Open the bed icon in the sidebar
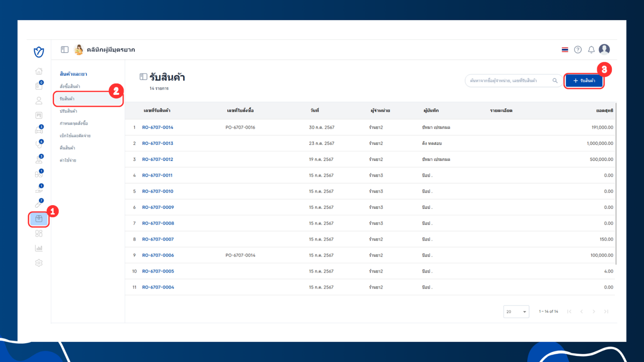Viewport: 644px width, 362px height. 39,130
